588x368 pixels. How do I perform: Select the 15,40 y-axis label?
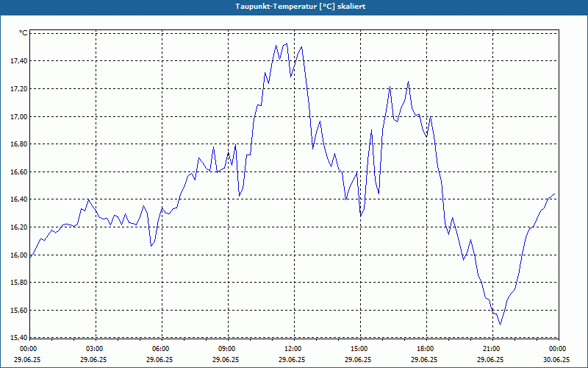coord(19,338)
